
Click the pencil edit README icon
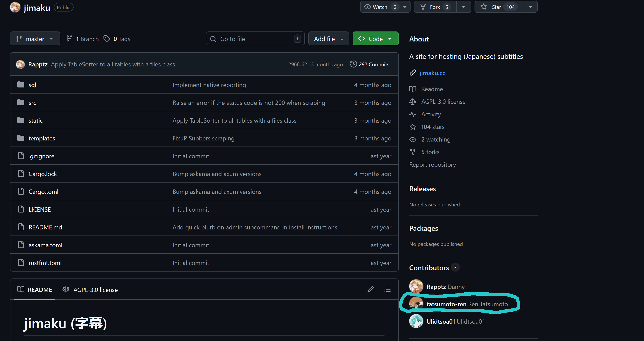click(x=371, y=289)
